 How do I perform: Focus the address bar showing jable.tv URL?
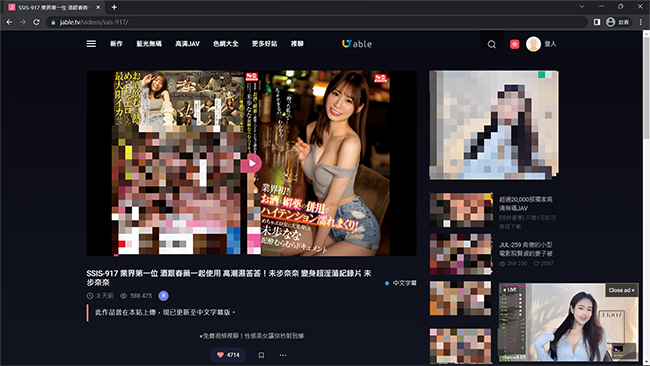click(x=316, y=22)
